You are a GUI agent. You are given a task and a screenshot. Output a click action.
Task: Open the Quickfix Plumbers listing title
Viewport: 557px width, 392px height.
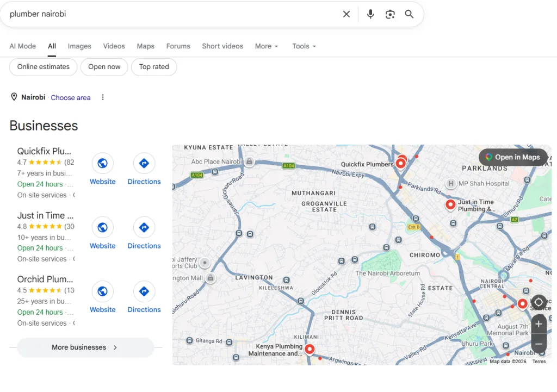pyautogui.click(x=45, y=151)
